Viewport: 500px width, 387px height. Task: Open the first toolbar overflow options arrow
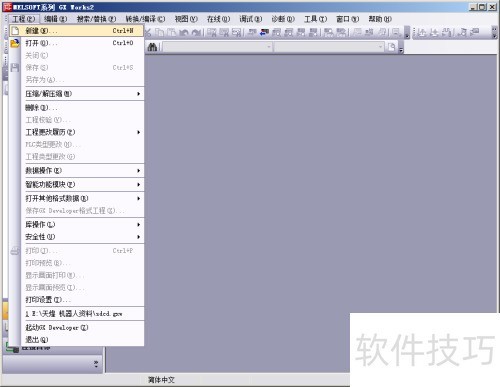407,33
